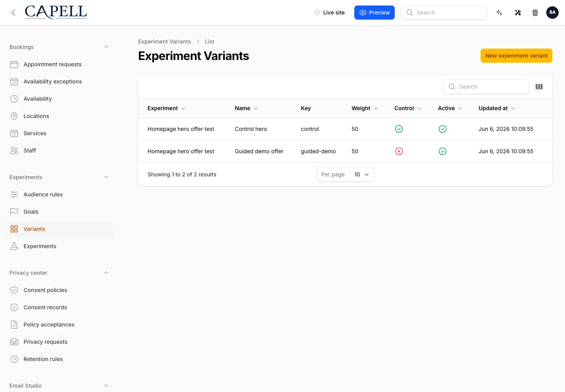
Task: Click the Live site link
Action: coord(329,13)
